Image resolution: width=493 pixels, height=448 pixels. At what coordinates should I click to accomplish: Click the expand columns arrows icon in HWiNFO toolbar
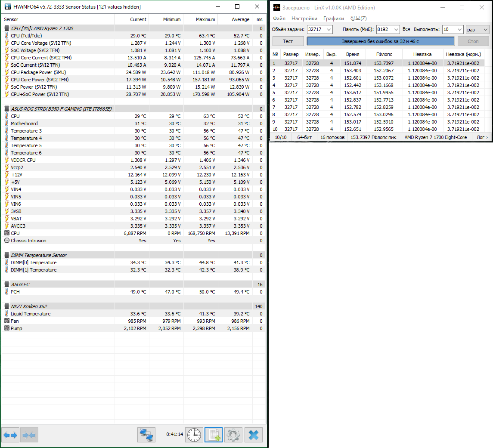(10, 435)
